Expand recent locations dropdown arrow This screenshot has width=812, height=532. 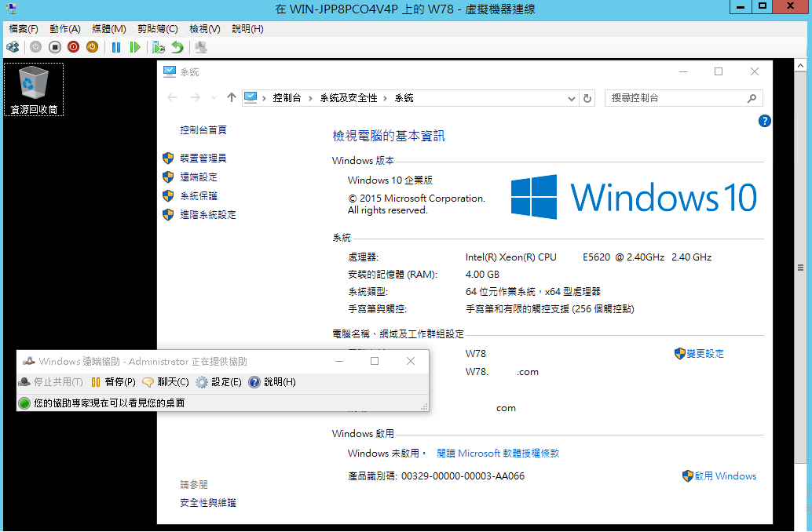[214, 98]
